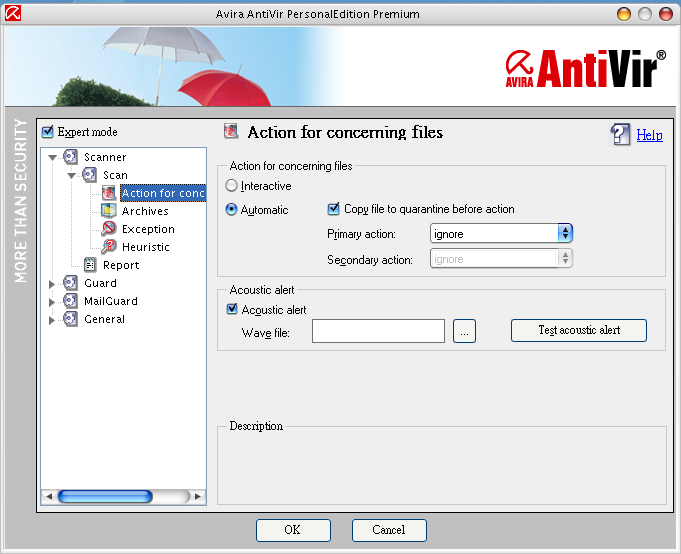The image size is (681, 554).
Task: Click the Help question-mark icon
Action: coord(620,134)
